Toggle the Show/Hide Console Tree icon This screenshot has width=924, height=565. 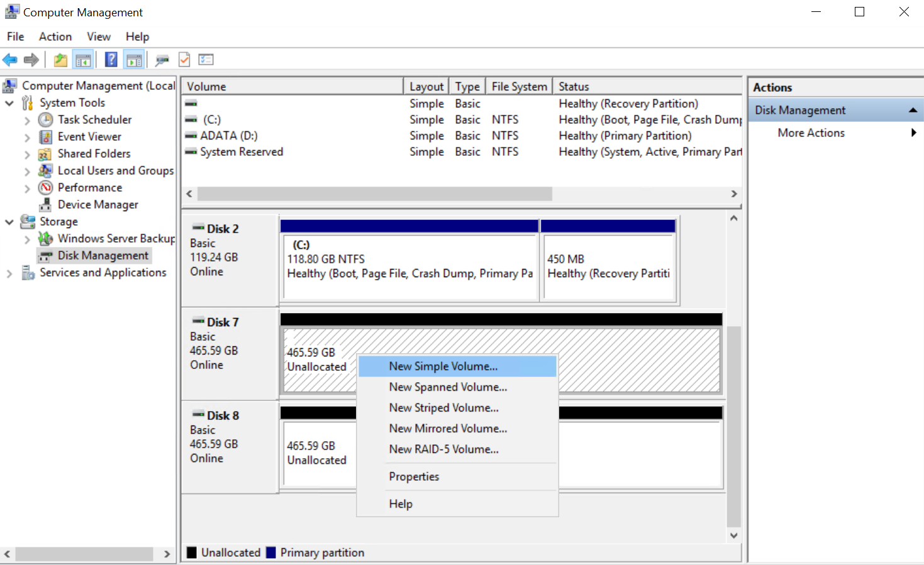[83, 60]
